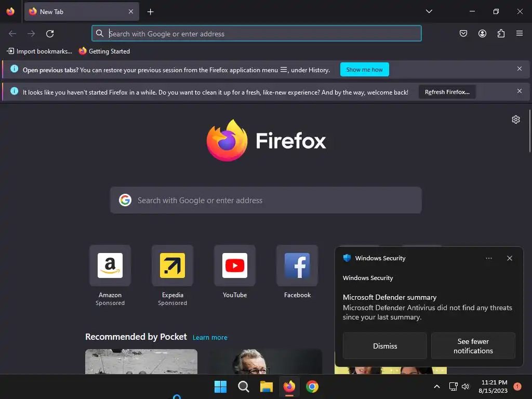This screenshot has height=399, width=532.
Task: Close the Windows Security notification
Action: (x=509, y=258)
